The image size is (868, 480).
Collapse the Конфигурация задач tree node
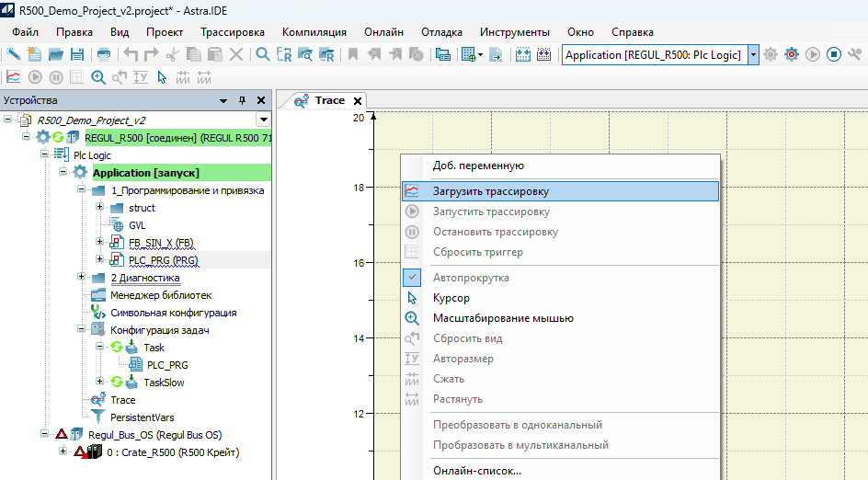coord(83,330)
